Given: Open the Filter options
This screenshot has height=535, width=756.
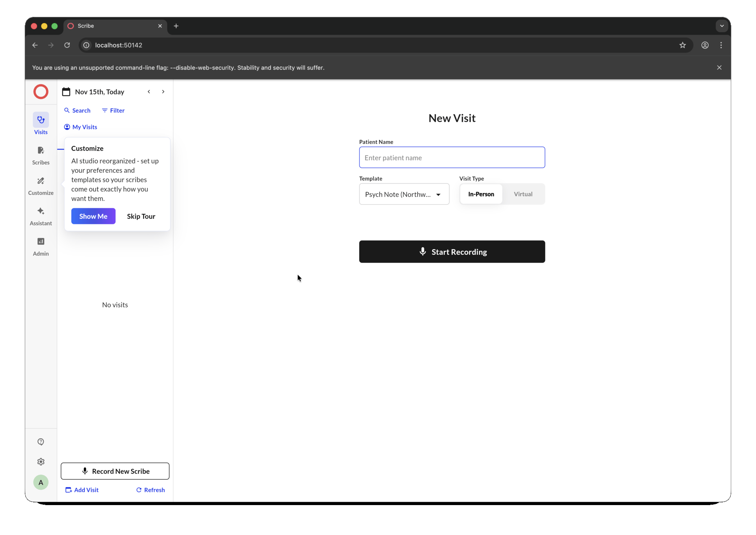Looking at the screenshot, I should (x=113, y=111).
